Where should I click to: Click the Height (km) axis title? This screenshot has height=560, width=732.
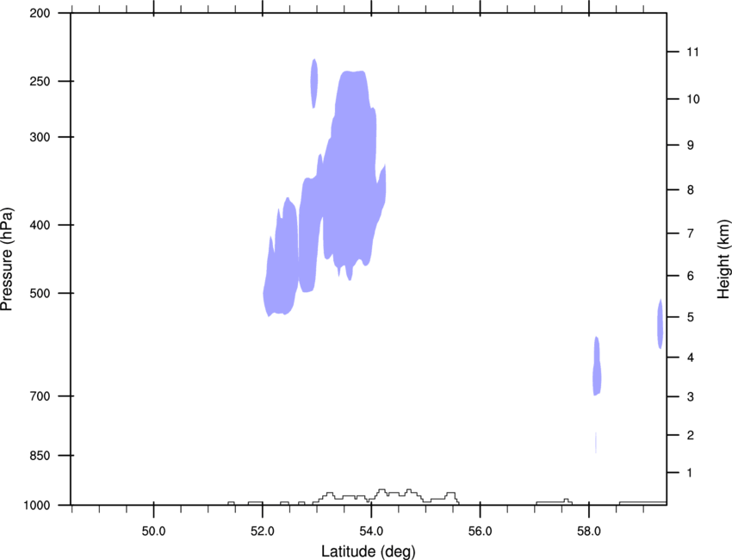pos(723,259)
